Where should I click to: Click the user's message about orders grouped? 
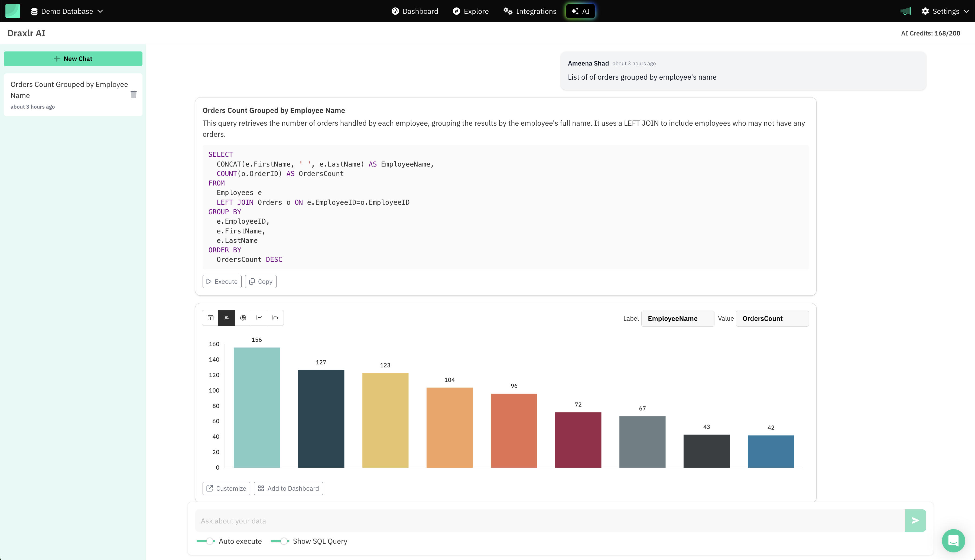(642, 77)
